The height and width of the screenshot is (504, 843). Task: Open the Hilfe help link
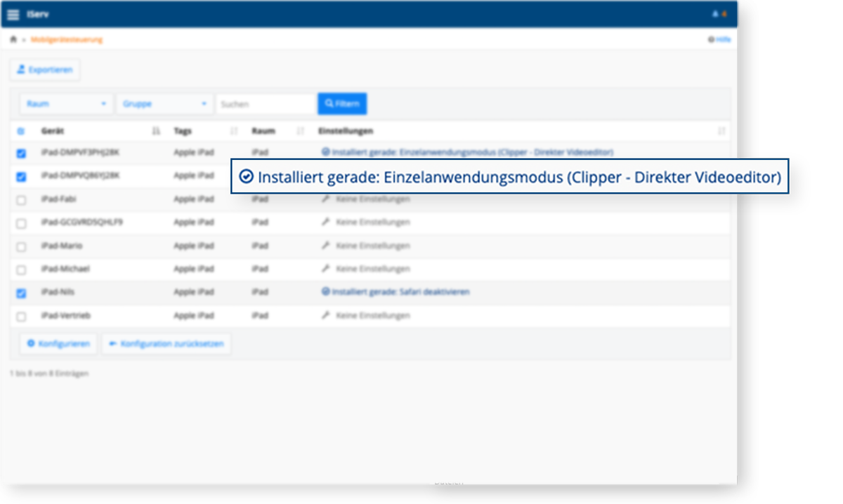tap(719, 39)
